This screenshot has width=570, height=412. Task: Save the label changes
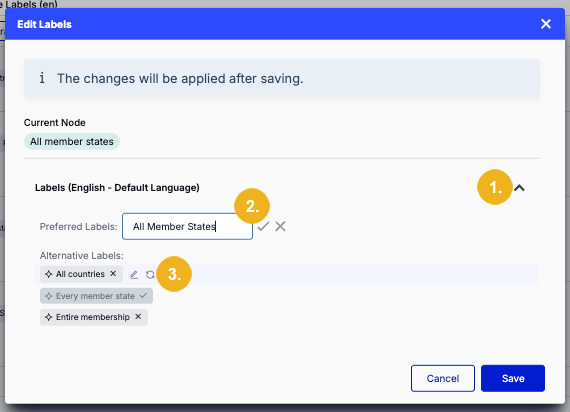click(x=513, y=378)
